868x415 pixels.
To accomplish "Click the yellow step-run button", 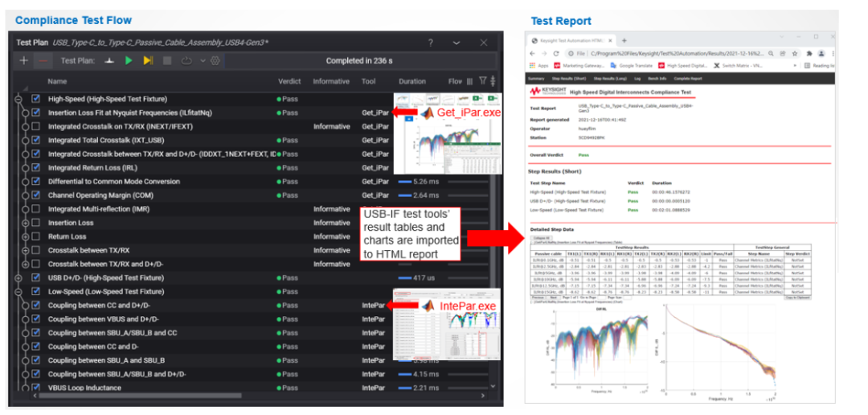I will pos(148,61).
